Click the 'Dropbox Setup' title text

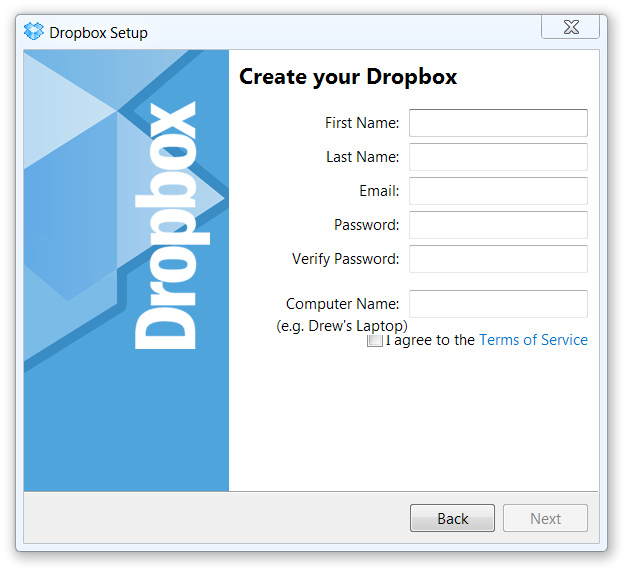click(98, 33)
